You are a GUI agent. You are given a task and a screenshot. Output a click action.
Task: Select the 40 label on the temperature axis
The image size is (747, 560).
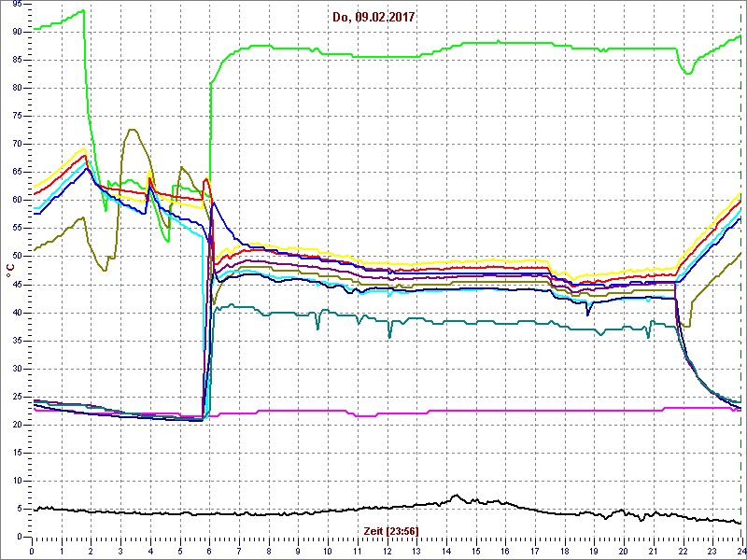16,313
